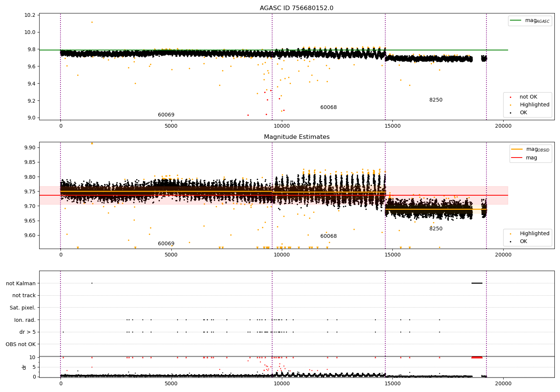Viewport: 560px width, 392px height.
Task: Click the "9.60" y-axis tick label
Action: pyautogui.click(x=30, y=236)
